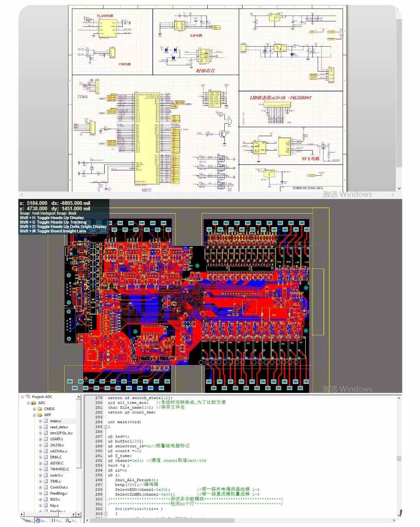The image size is (420, 527).
Task: Click line number 292 in the gutter
Action: [99, 460]
